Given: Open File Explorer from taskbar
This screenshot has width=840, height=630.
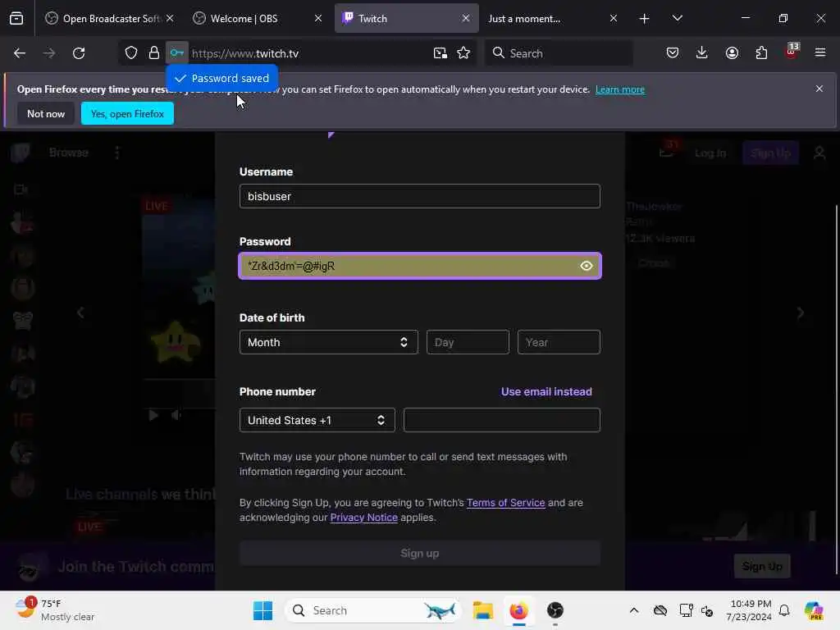Looking at the screenshot, I should (482, 610).
